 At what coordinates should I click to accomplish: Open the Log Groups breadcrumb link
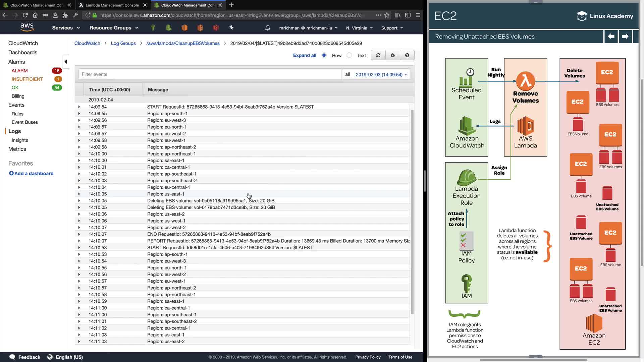click(123, 43)
